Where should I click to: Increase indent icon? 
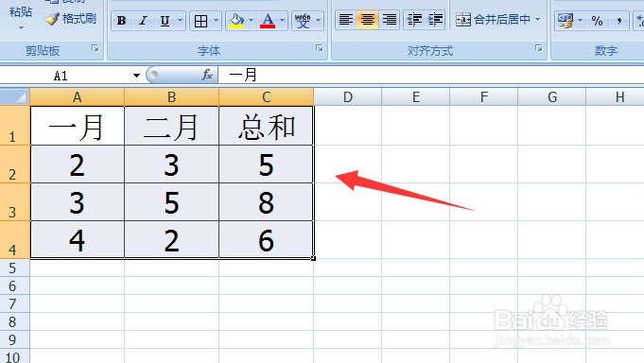point(435,19)
